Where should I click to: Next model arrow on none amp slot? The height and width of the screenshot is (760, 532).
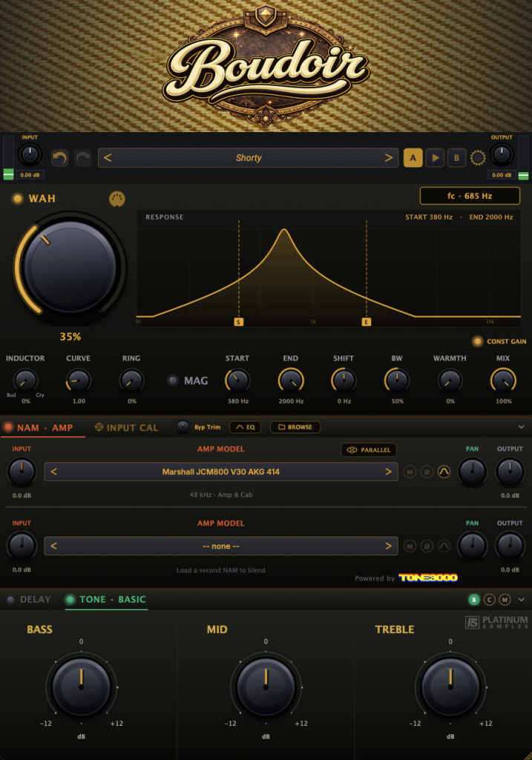point(388,546)
